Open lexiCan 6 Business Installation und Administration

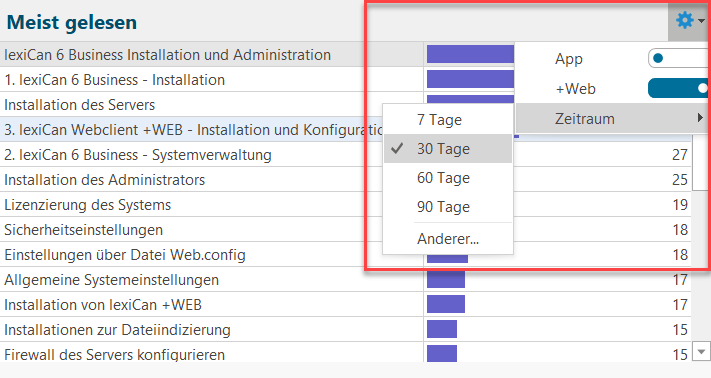167,54
